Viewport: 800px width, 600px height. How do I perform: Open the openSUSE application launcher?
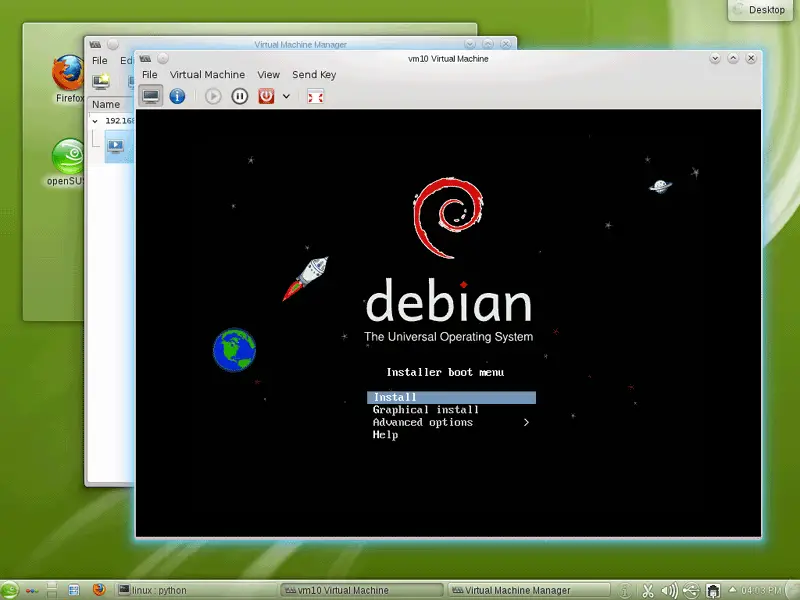9,590
